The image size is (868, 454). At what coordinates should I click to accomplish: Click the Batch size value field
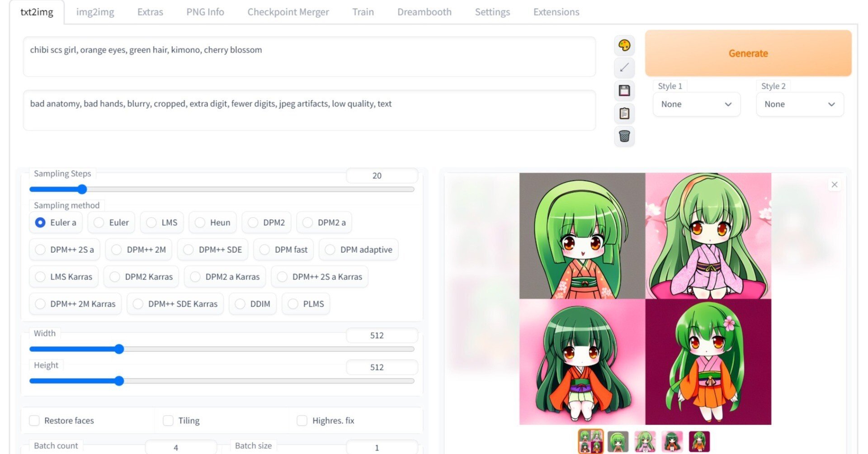pos(382,447)
